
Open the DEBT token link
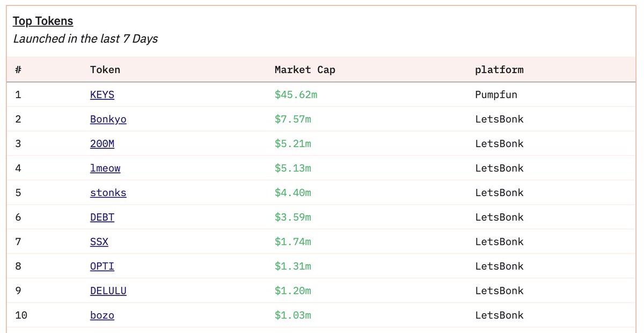102,217
